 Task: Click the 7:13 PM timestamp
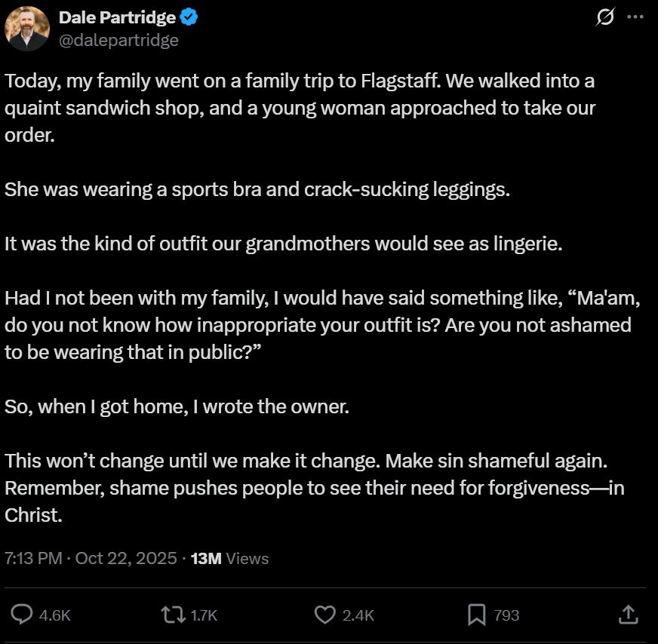[32, 559]
